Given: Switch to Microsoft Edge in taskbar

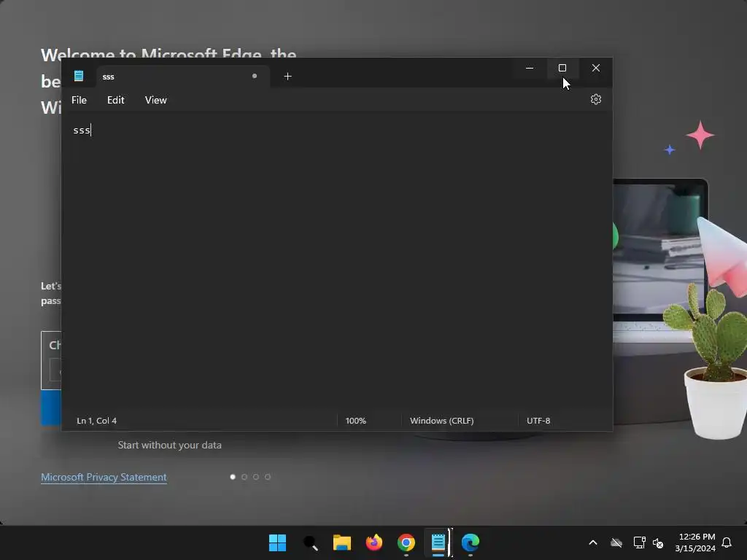Looking at the screenshot, I should click(x=471, y=542).
